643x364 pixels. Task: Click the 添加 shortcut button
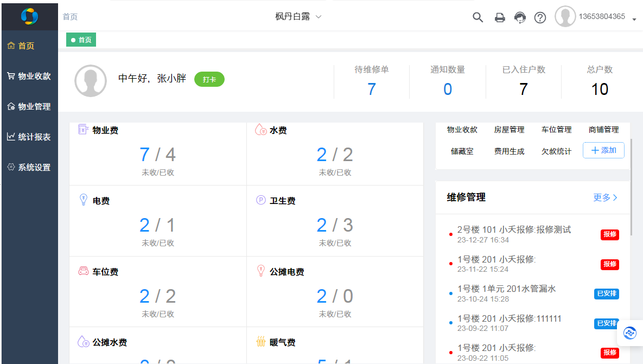603,150
